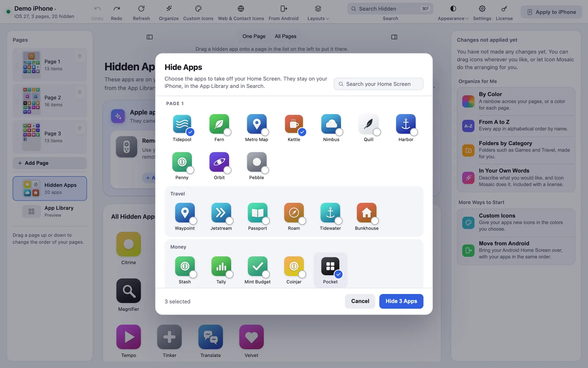
Task: Select the Mint Budget app icon
Action: (x=258, y=266)
